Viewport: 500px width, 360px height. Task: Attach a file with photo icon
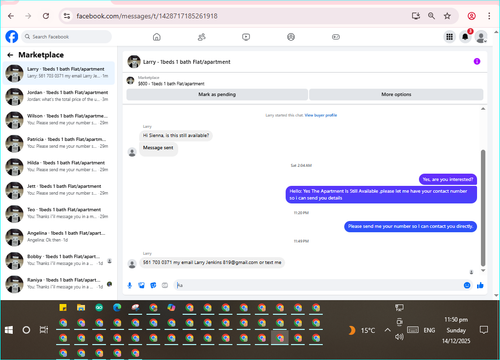pos(142,285)
